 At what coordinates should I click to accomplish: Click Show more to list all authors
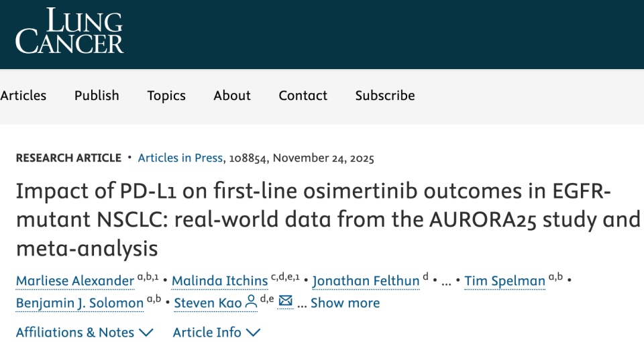tap(345, 303)
